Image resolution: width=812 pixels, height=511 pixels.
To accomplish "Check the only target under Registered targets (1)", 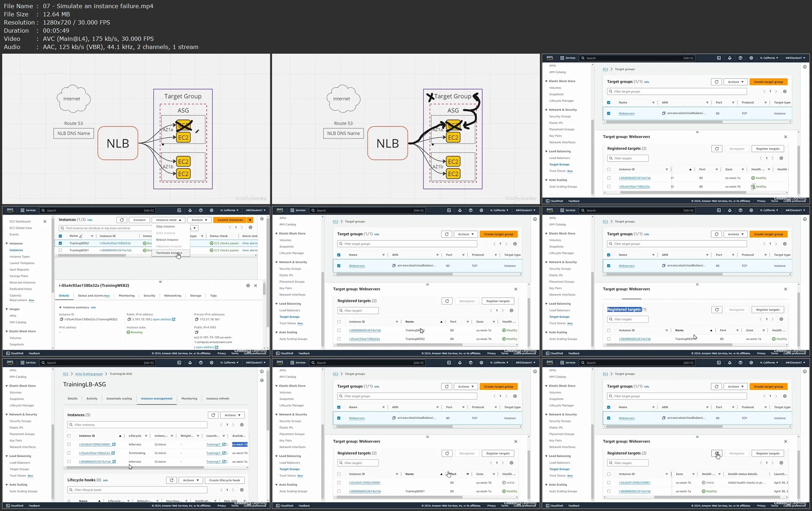I will tap(609, 339).
